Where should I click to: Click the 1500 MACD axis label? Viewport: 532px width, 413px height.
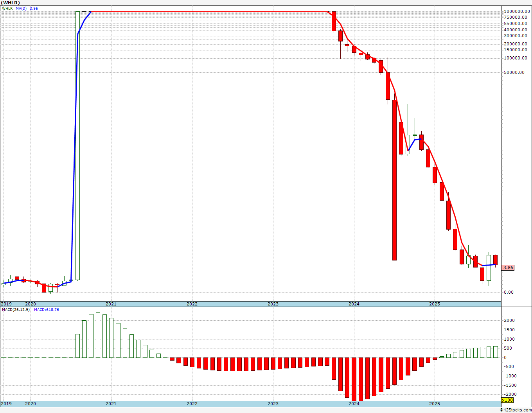509,330
